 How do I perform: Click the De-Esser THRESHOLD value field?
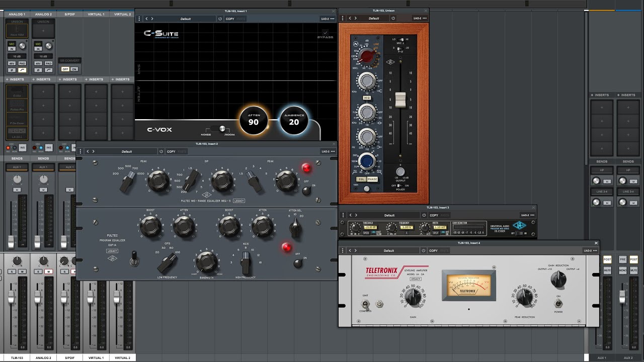(x=370, y=227)
